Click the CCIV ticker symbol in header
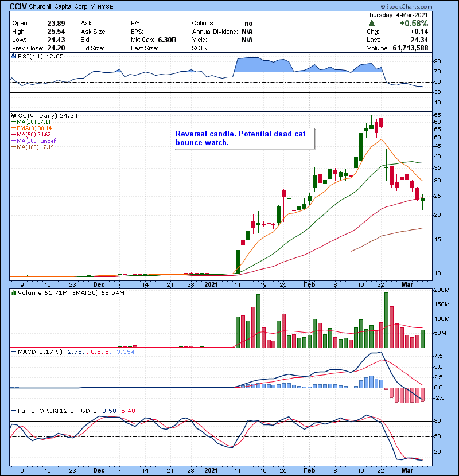Screen dimensions: 459x476 pos(18,6)
